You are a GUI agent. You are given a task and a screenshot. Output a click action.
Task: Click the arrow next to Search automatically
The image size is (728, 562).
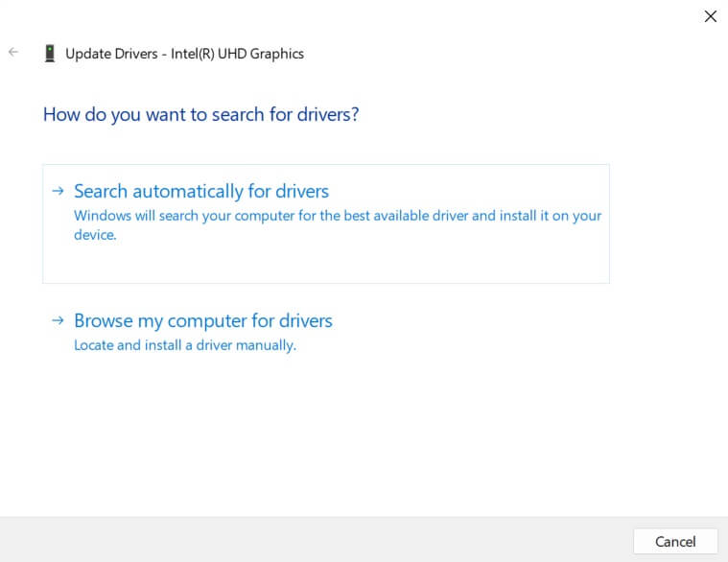tap(59, 191)
